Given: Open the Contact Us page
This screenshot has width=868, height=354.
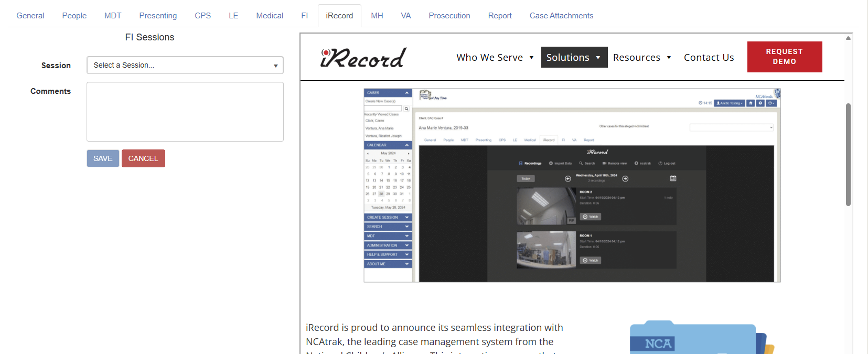Looking at the screenshot, I should pyautogui.click(x=709, y=57).
